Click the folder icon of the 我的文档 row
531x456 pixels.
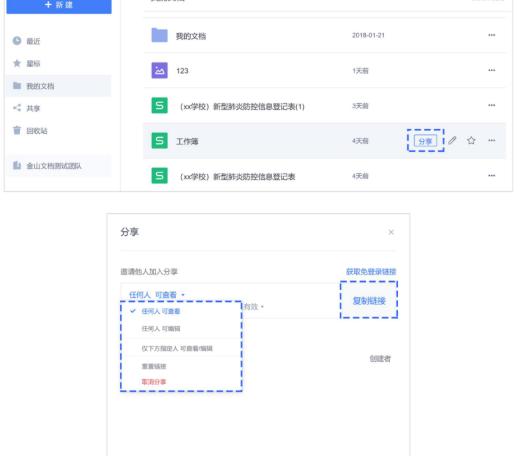(x=160, y=35)
